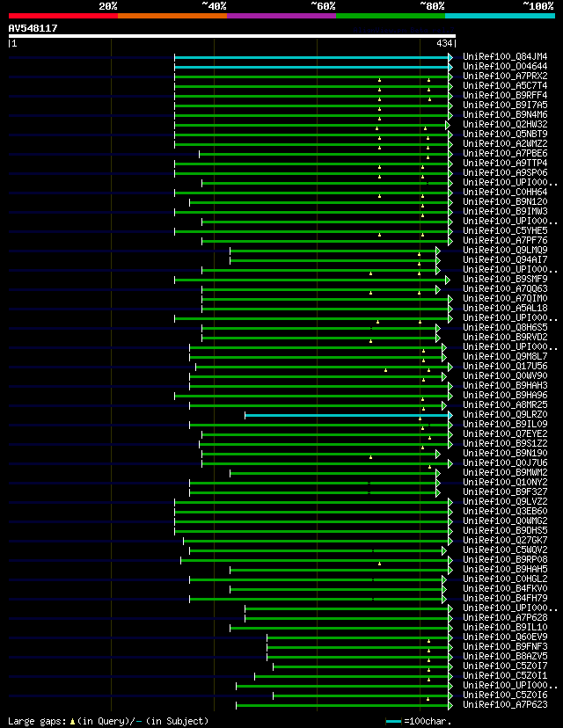Open the UniRef100_Q27GK7 hit
This screenshot has width=563, height=728.
click(505, 541)
